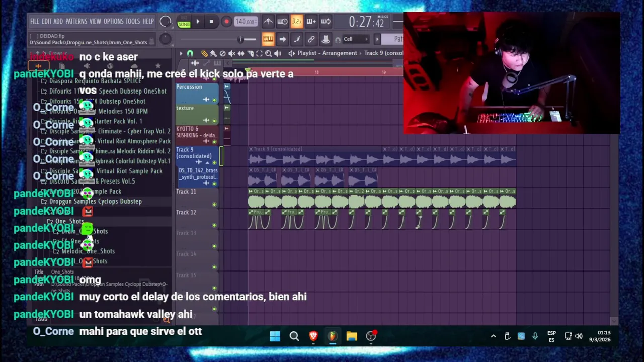Viewport: 644px width, 362px height.
Task: Open the Cell snap dropdown
Action: [355, 39]
